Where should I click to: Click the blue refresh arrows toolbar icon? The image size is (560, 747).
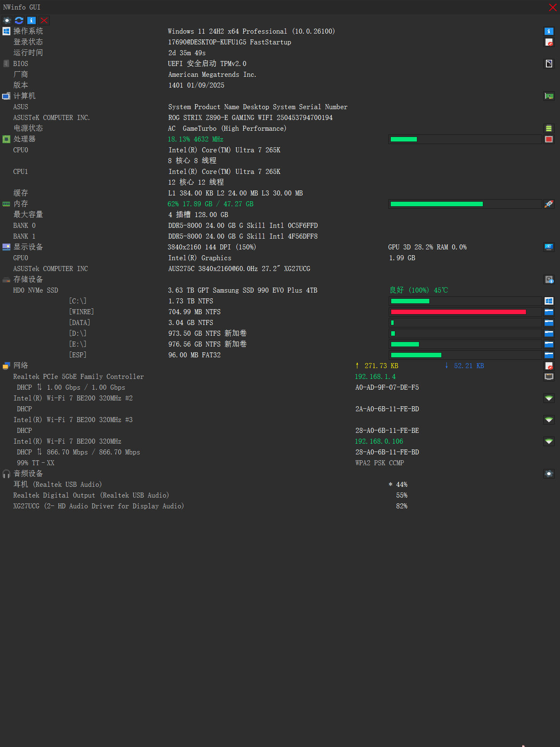(x=19, y=20)
